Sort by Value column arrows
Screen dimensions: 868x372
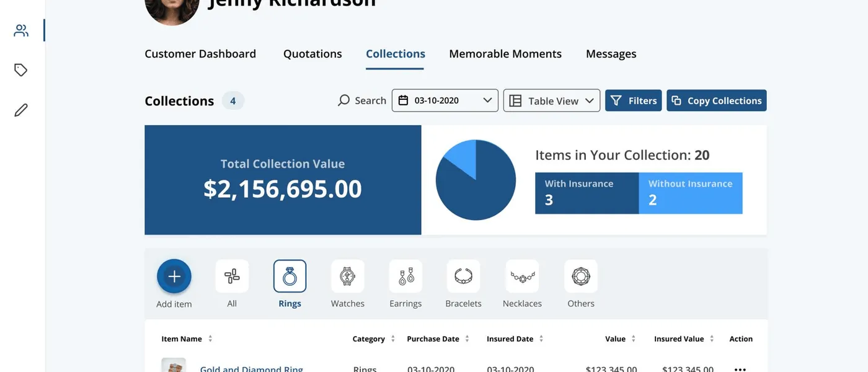click(x=634, y=339)
